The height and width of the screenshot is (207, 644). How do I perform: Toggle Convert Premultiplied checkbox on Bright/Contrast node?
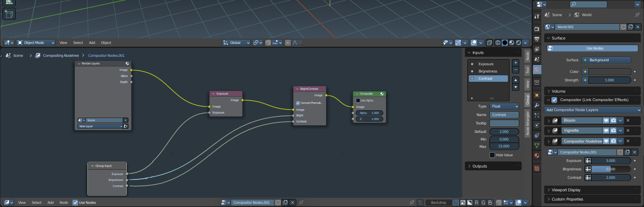pyautogui.click(x=298, y=103)
